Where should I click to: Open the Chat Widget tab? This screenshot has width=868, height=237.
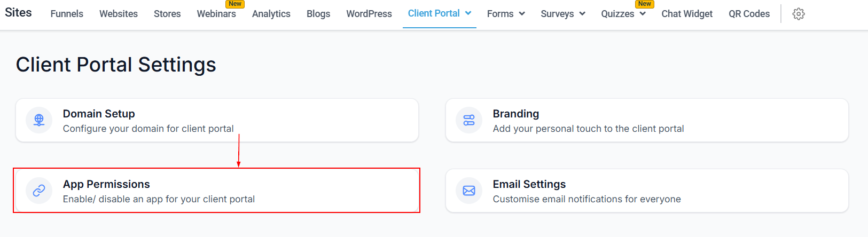[x=687, y=14]
